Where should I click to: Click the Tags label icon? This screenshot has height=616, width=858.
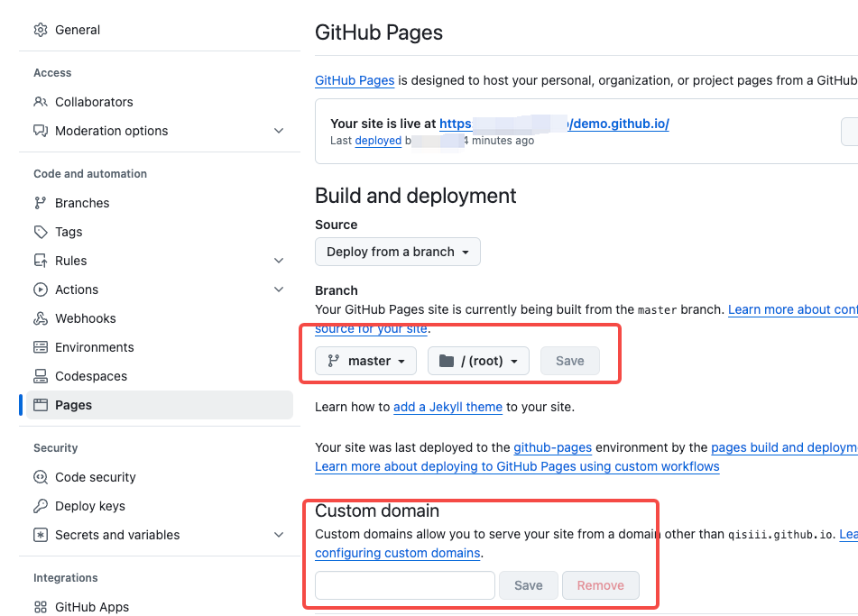41,232
